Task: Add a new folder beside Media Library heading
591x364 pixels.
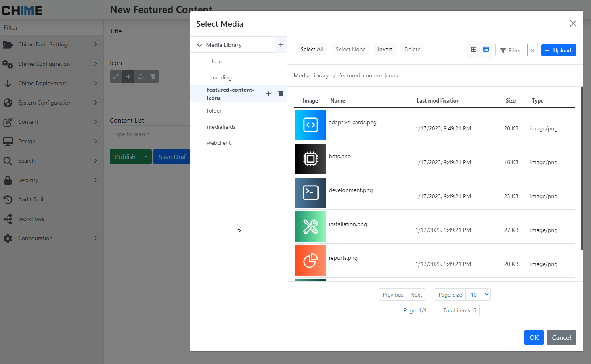Action: tap(281, 45)
